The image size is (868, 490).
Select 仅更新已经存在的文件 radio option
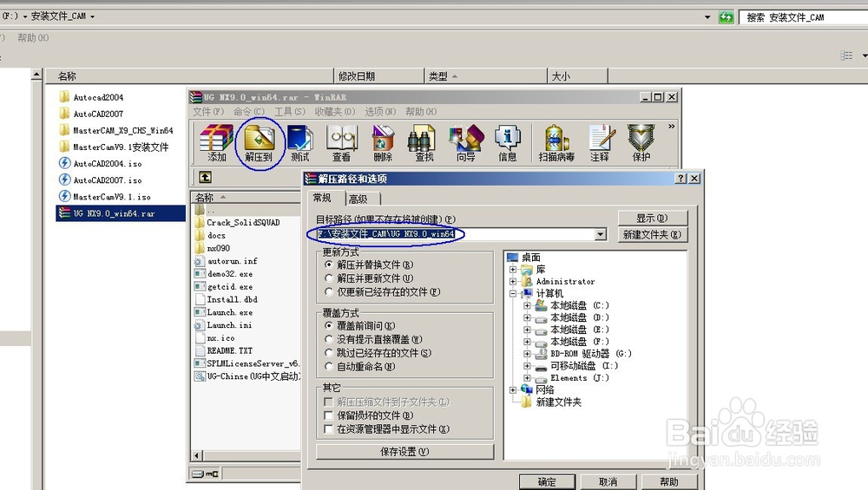click(329, 292)
